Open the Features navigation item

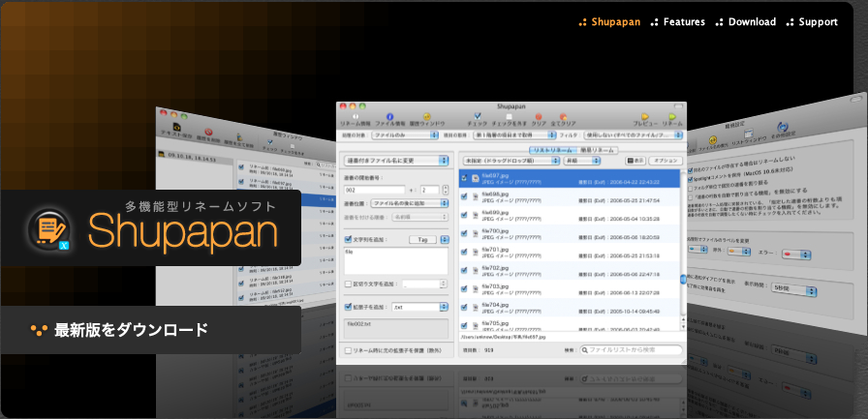pyautogui.click(x=678, y=21)
